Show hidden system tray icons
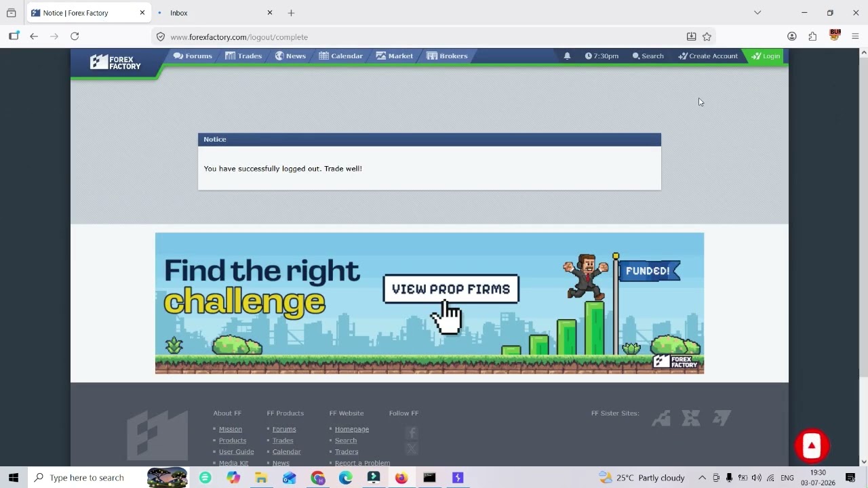 tap(702, 478)
